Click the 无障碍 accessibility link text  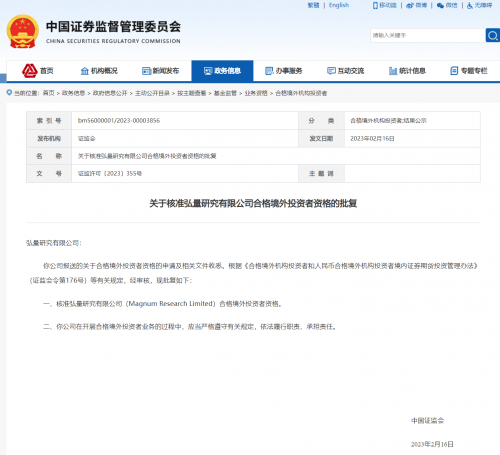point(483,5)
